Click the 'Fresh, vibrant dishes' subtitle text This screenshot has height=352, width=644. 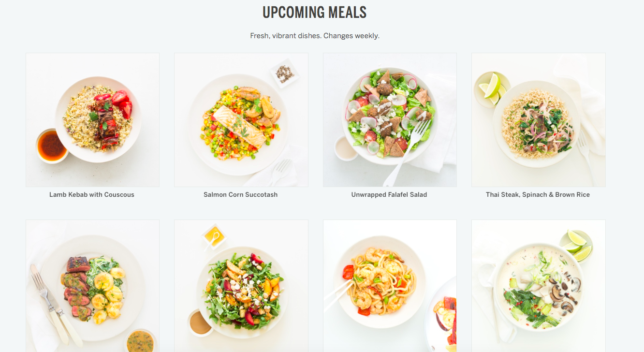pyautogui.click(x=315, y=36)
